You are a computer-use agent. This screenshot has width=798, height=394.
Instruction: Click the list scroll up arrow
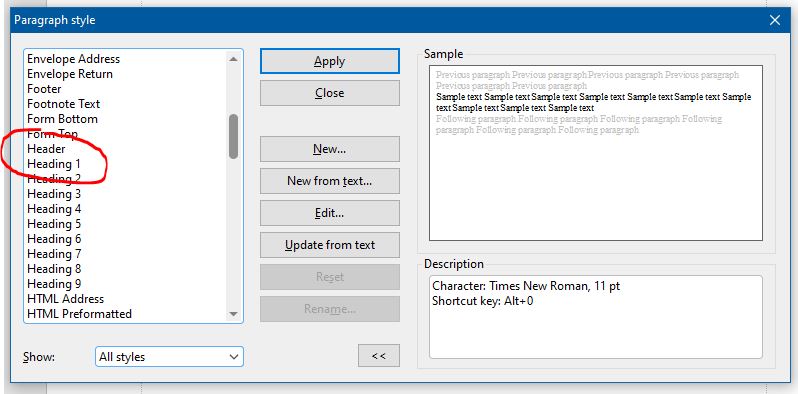click(x=234, y=59)
